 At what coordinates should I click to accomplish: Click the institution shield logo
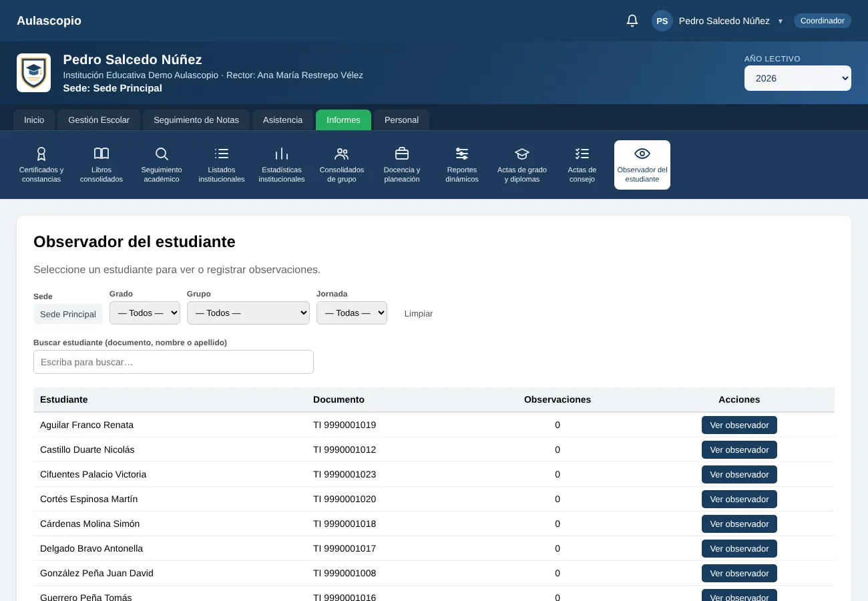(x=33, y=73)
